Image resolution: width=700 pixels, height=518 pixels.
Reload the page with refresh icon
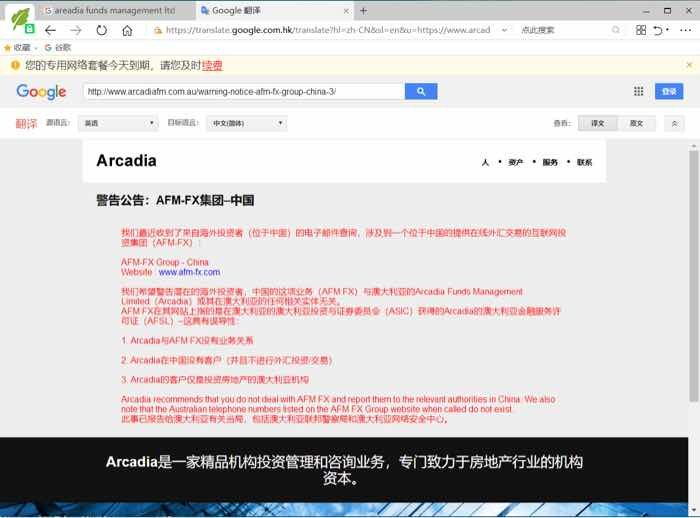point(102,30)
